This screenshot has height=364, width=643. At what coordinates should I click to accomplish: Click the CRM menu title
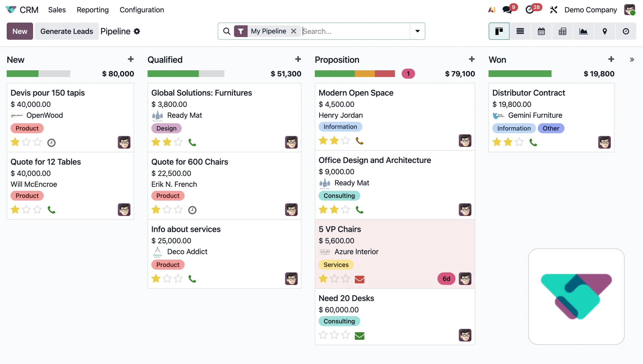point(29,10)
